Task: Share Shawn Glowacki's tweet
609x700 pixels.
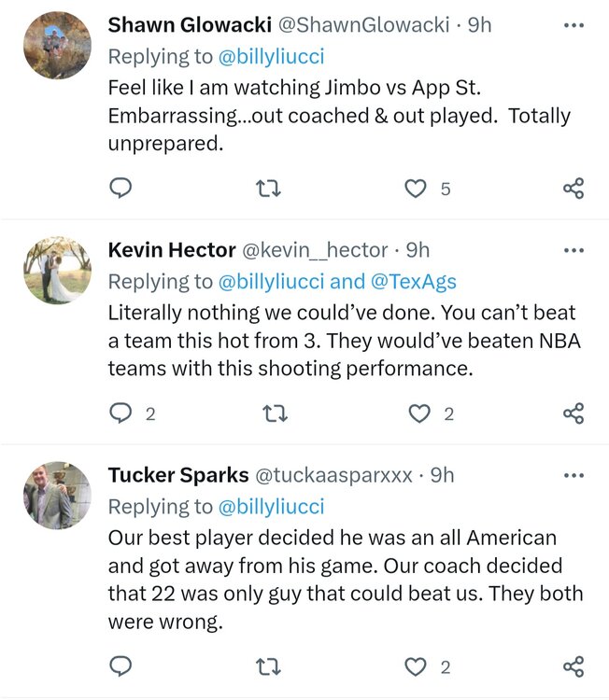Action: (574, 189)
